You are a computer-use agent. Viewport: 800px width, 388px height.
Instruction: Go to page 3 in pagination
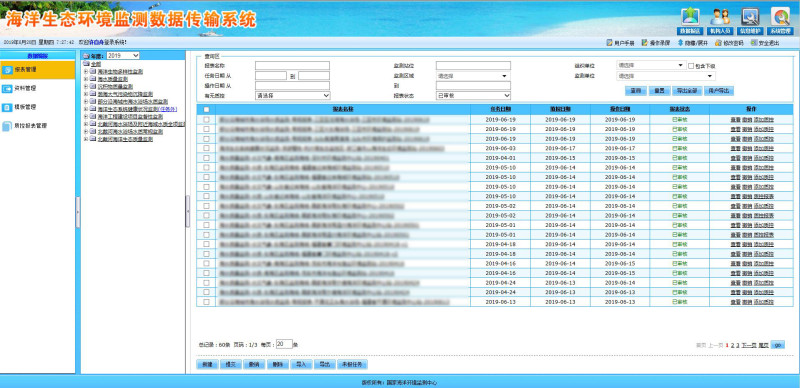point(737,345)
